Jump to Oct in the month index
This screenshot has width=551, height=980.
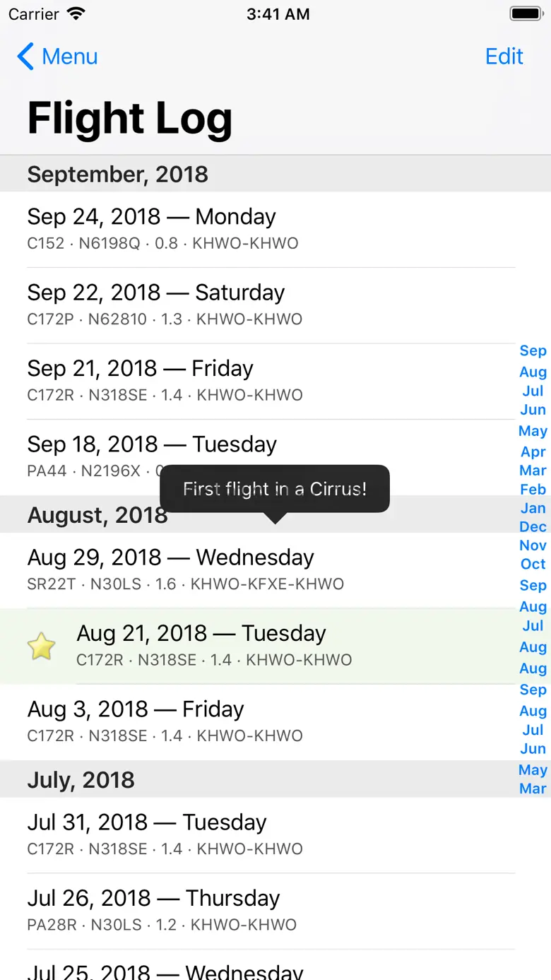[x=533, y=564]
